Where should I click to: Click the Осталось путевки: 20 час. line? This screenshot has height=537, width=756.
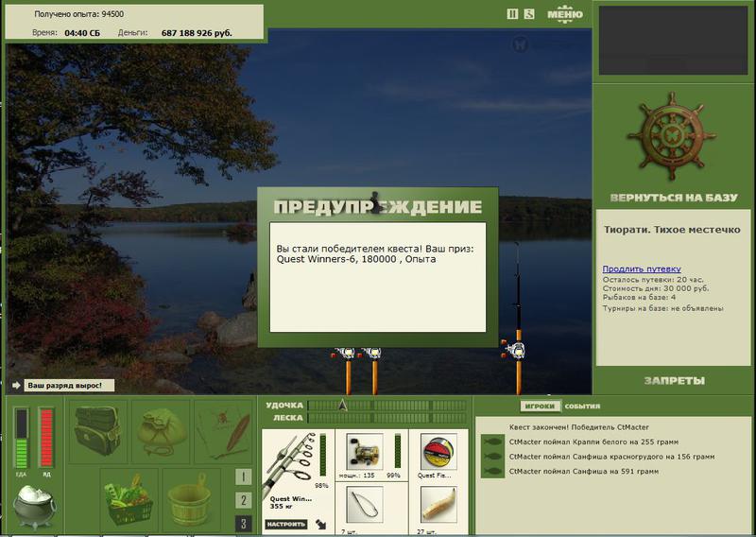pyautogui.click(x=653, y=279)
